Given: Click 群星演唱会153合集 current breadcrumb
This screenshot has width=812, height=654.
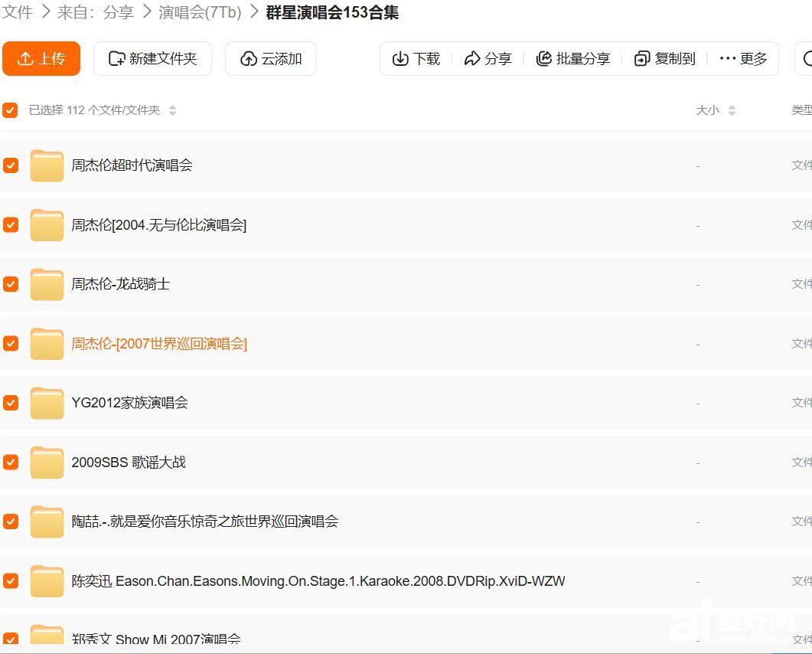Looking at the screenshot, I should pyautogui.click(x=332, y=12).
